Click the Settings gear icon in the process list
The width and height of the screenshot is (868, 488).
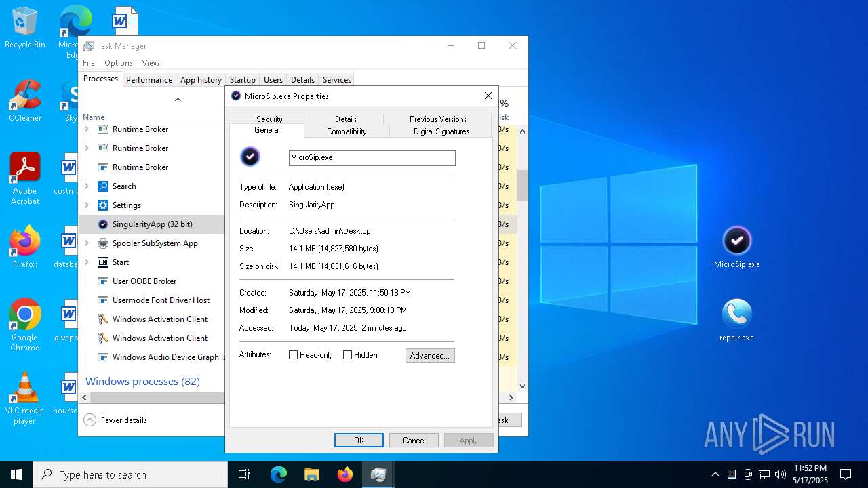coord(103,205)
